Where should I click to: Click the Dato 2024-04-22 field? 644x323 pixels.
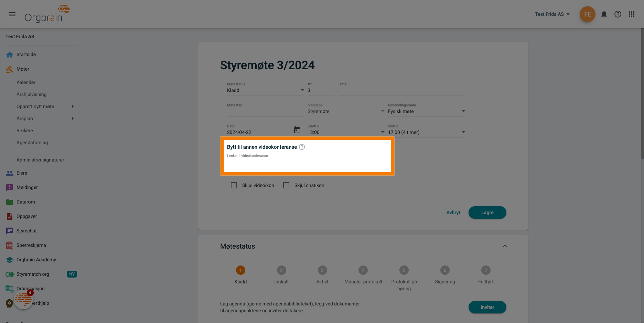(x=259, y=132)
